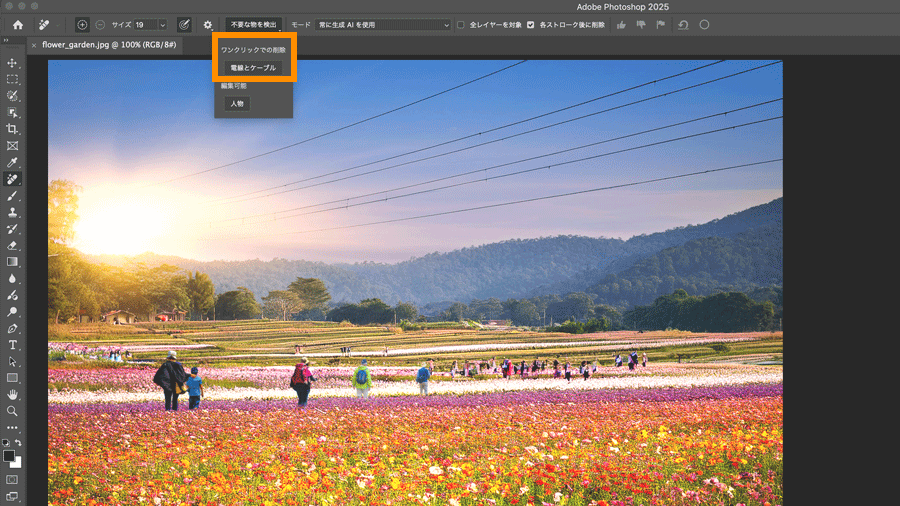This screenshot has width=900, height=506.
Task: Select the Crop tool
Action: [x=12, y=129]
